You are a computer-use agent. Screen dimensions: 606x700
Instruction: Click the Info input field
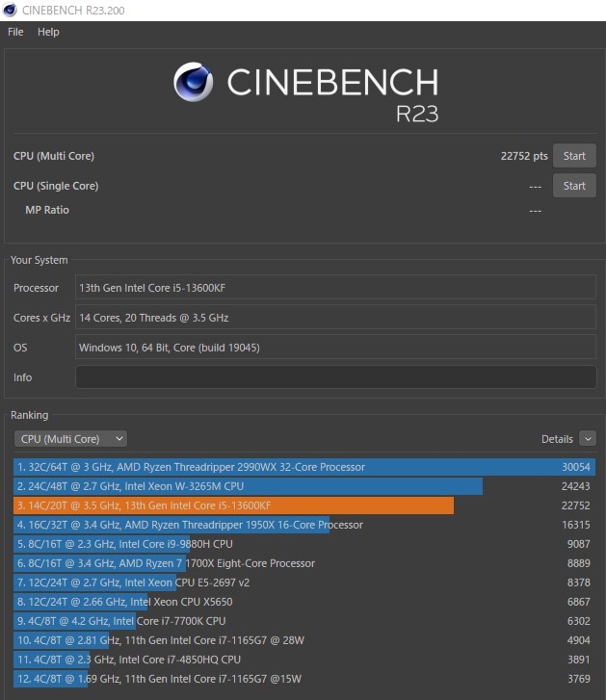pos(335,377)
